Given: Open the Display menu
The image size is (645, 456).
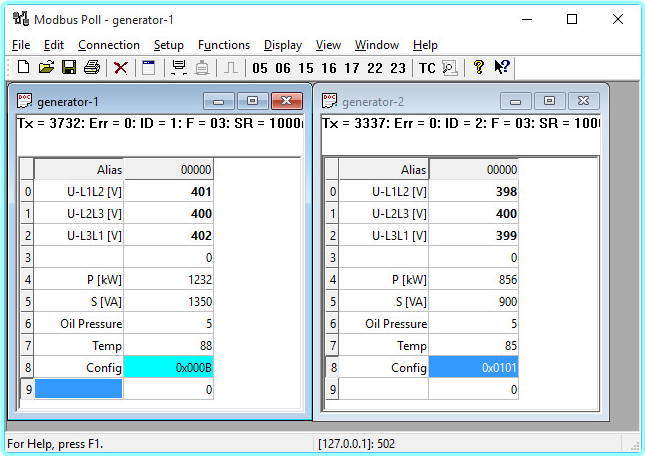Looking at the screenshot, I should coord(283,45).
